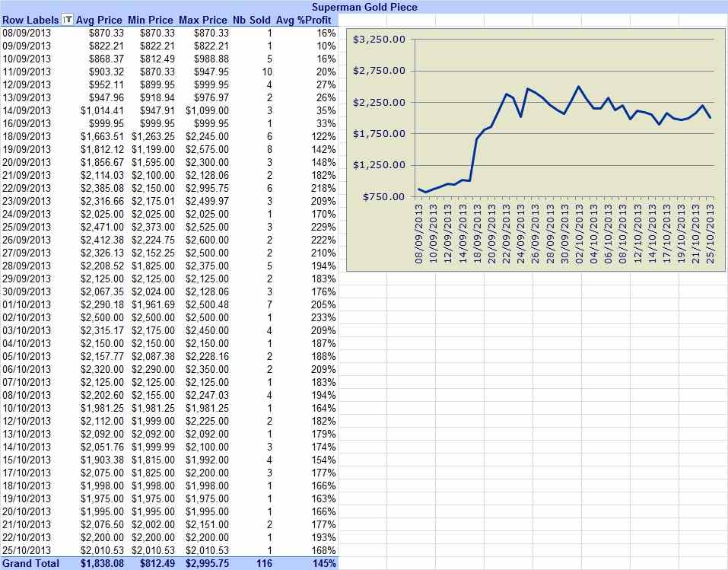Select the Superman Gold Piece title cell

[x=364, y=7]
